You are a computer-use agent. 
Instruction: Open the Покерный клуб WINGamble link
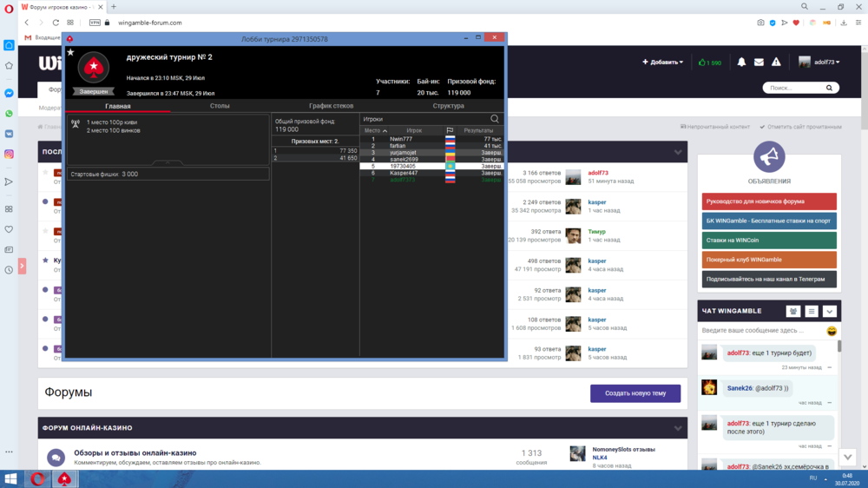[768, 260]
